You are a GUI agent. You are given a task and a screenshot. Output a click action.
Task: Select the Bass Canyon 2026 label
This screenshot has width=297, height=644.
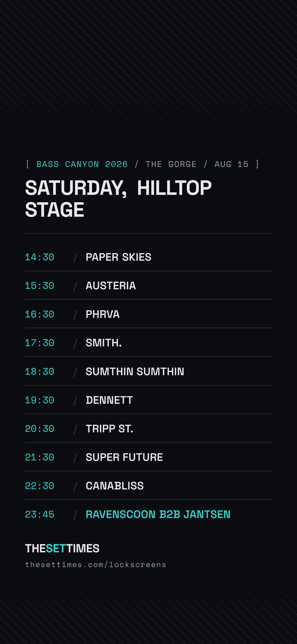pos(82,164)
